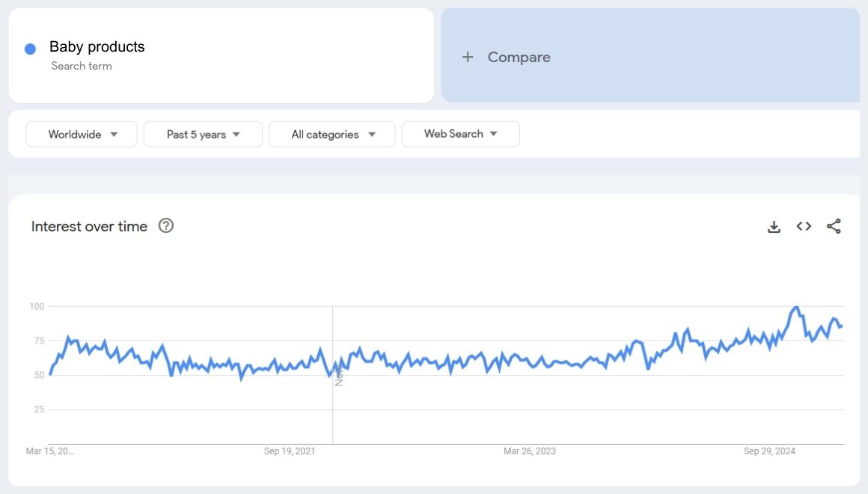Click the 100 value on the y-axis
The width and height of the screenshot is (868, 494).
pyautogui.click(x=37, y=306)
